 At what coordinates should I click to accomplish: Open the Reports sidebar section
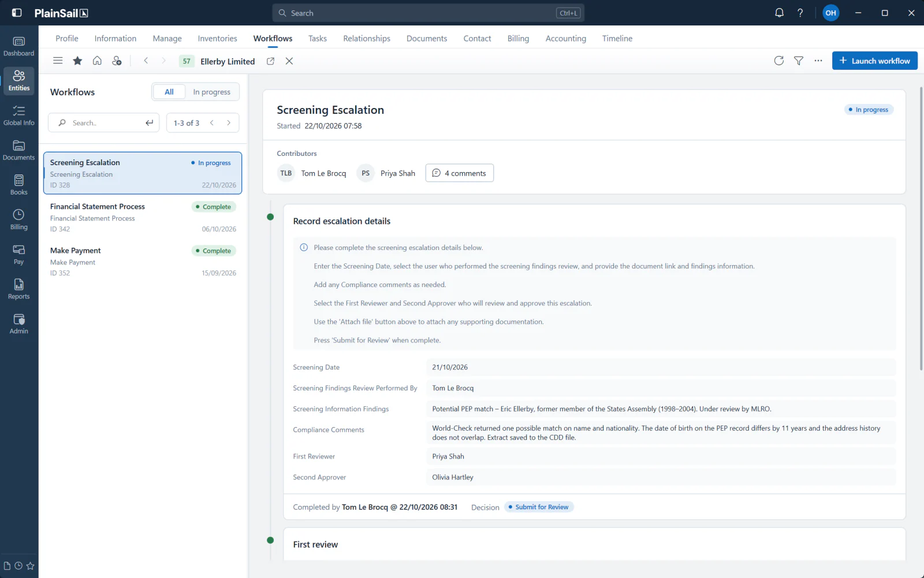click(x=19, y=289)
